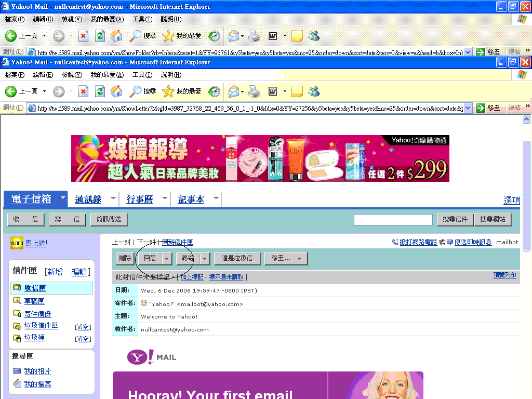Select the 垃圾信件匣 bulk mail folder icon

coord(17,326)
